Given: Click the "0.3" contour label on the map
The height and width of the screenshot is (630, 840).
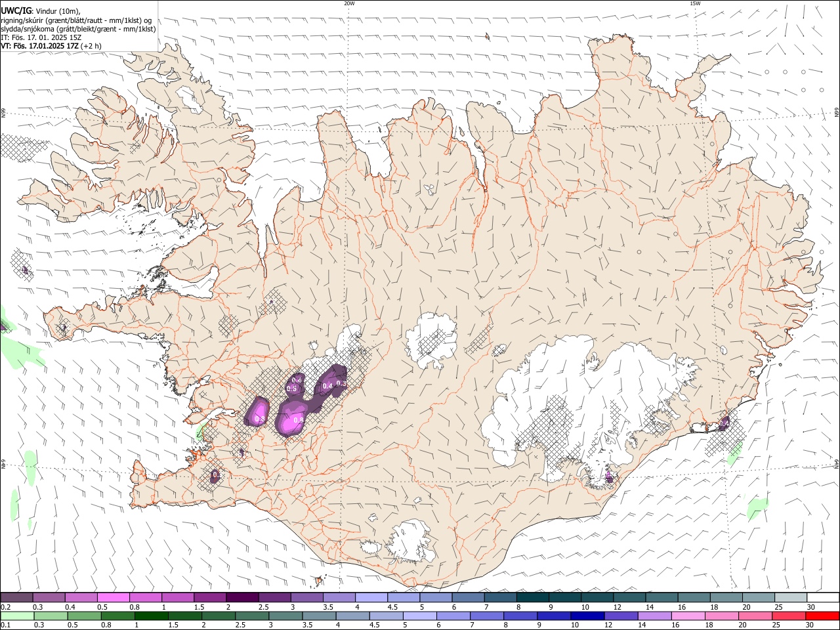Looking at the screenshot, I should click(x=341, y=383).
